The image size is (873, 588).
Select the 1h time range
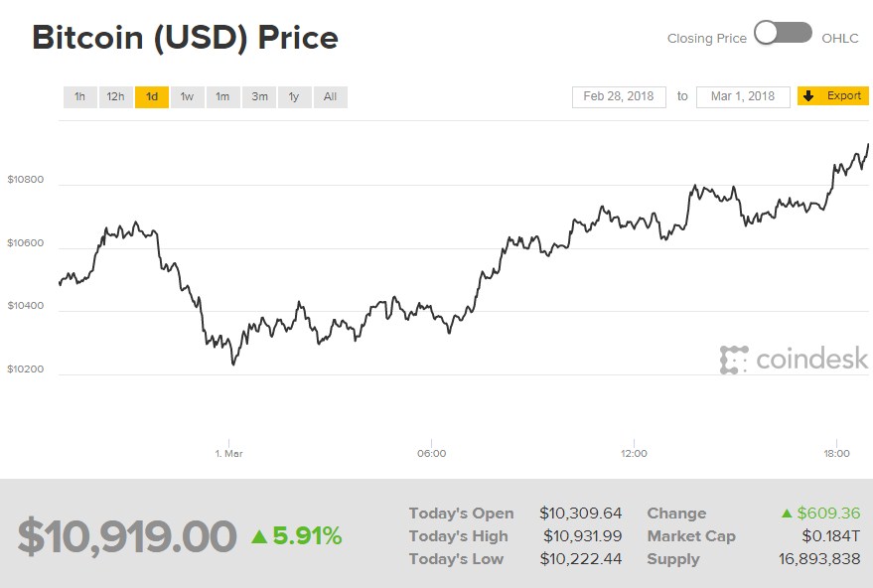tap(79, 96)
